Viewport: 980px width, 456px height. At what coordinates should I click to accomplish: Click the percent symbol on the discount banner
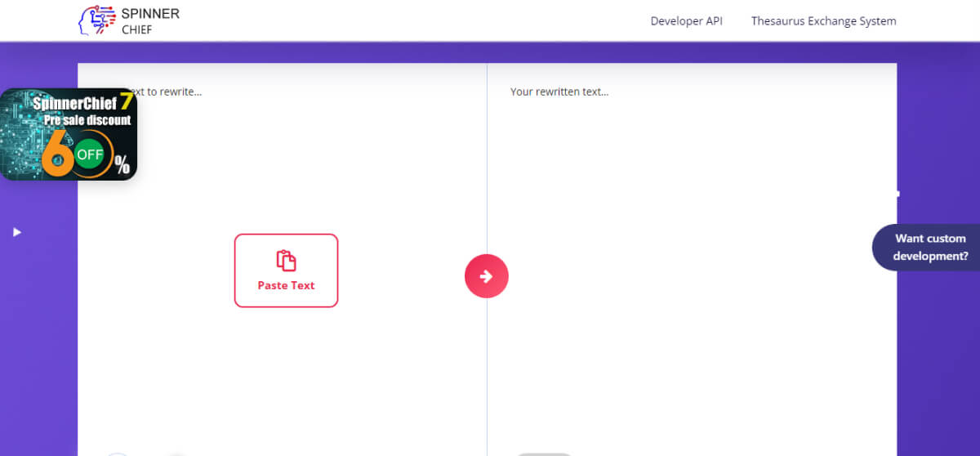(122, 166)
